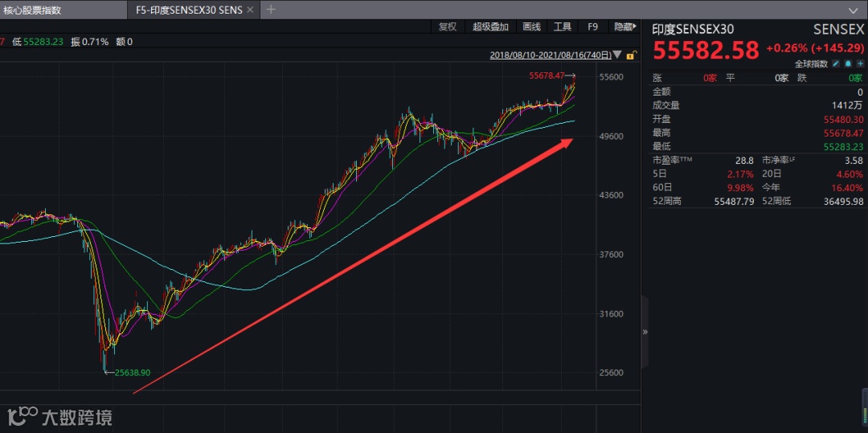Open the 工具 tools menu
Image resolution: width=868 pixels, height=433 pixels.
tap(563, 27)
